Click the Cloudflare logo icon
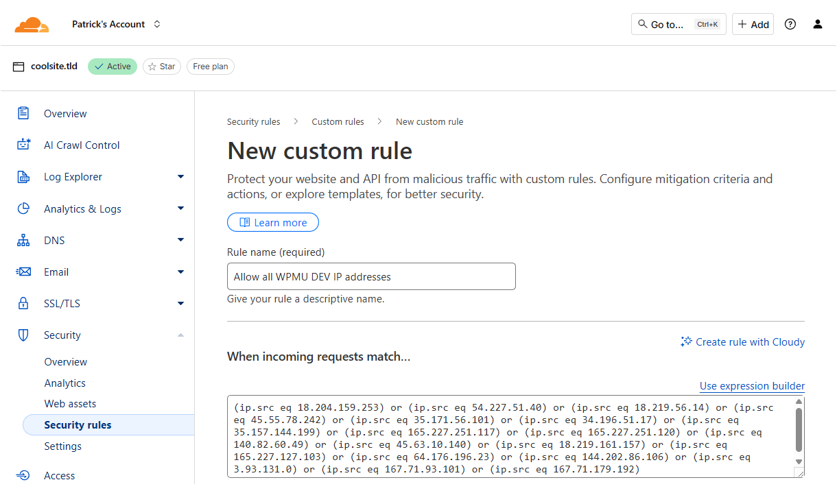 32,25
